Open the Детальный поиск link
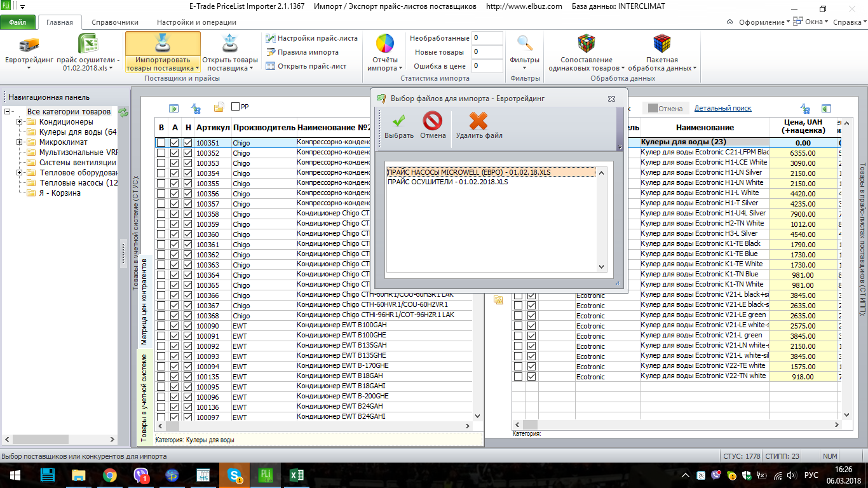This screenshot has width=868, height=488. (x=723, y=109)
